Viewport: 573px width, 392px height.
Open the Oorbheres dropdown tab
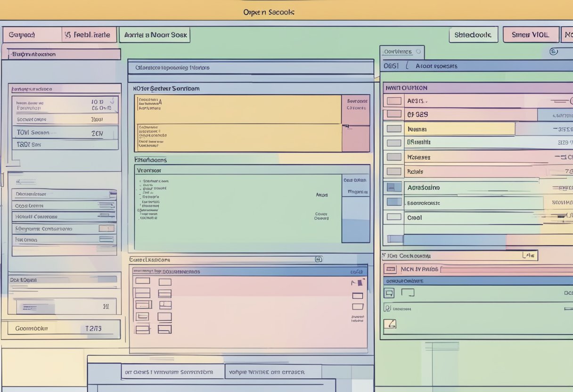coord(402,52)
